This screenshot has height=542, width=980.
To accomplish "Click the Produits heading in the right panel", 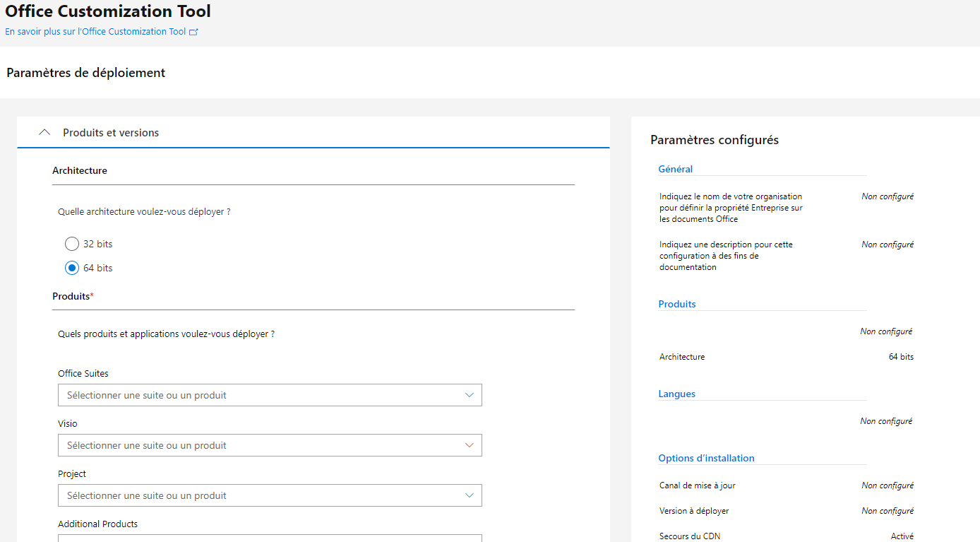I will pyautogui.click(x=676, y=303).
